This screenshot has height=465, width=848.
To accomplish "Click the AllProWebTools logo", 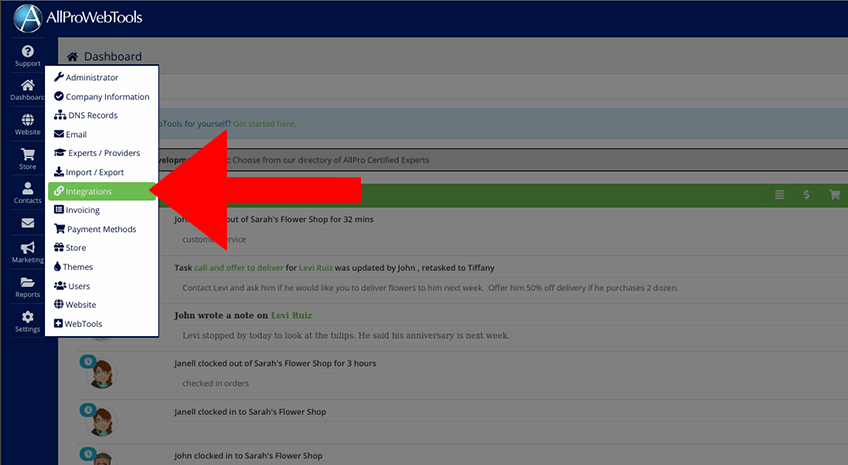I will 78,18.
